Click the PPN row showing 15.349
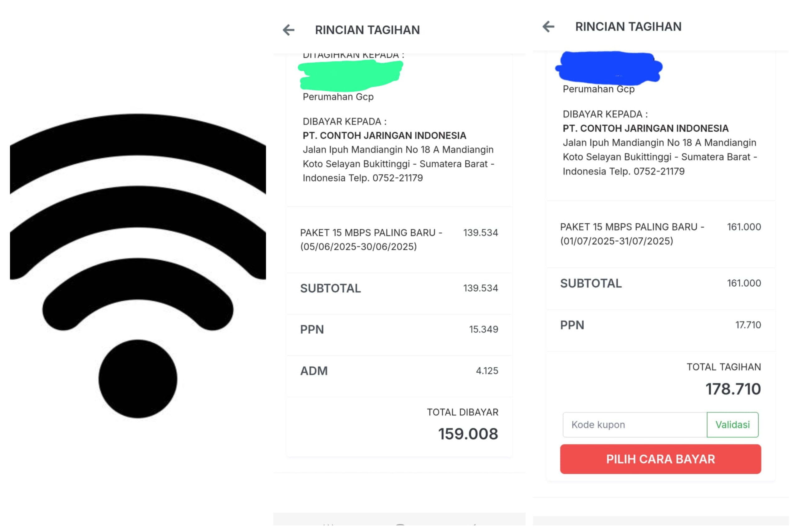This screenshot has height=532, width=799. tap(399, 329)
